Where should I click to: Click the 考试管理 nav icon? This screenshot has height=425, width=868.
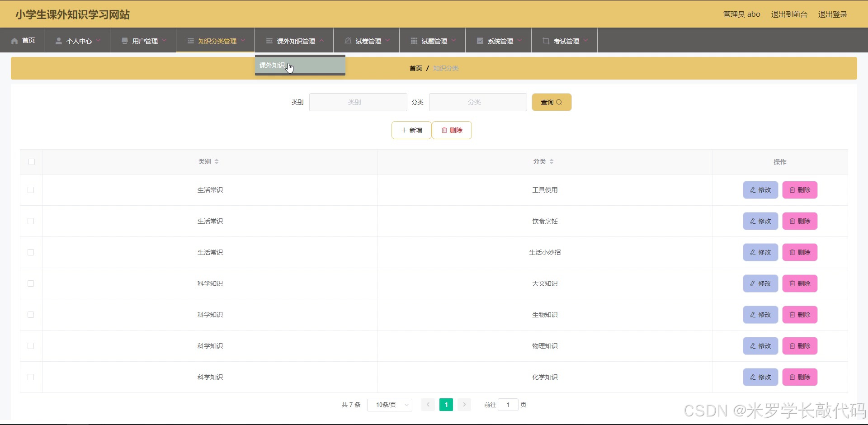546,41
